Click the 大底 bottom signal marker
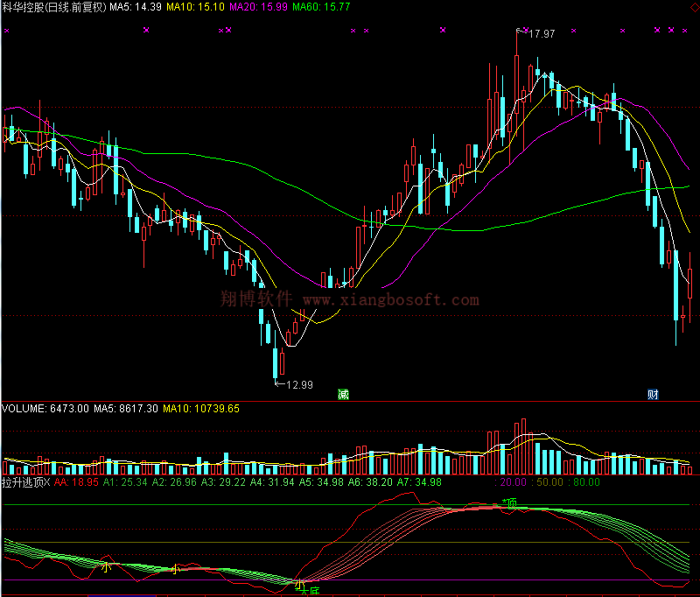The height and width of the screenshot is (597, 700). pyautogui.click(x=309, y=593)
